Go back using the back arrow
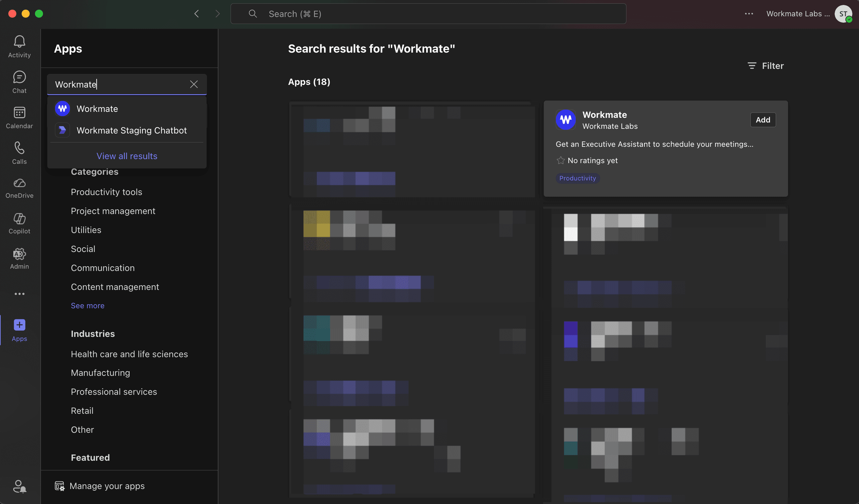This screenshot has width=859, height=504. [197, 14]
